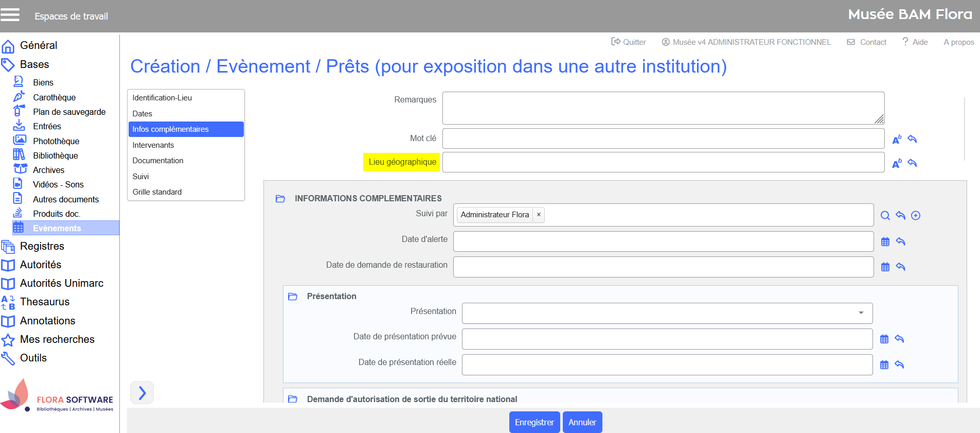Open the A propos page
The image size is (980, 433).
[959, 42]
